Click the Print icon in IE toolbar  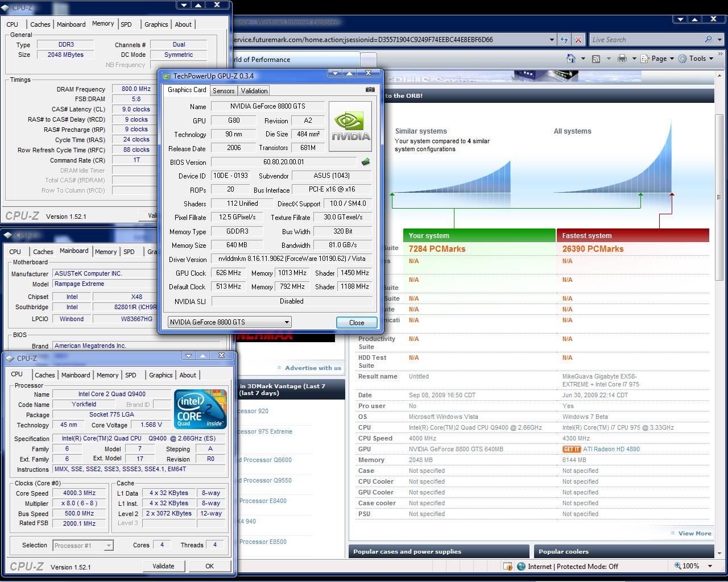point(622,59)
